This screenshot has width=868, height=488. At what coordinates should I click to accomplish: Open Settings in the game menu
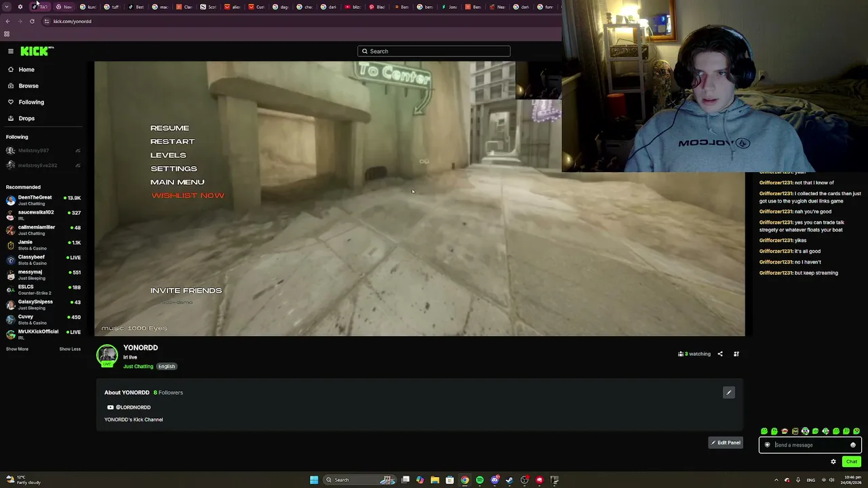click(174, 169)
